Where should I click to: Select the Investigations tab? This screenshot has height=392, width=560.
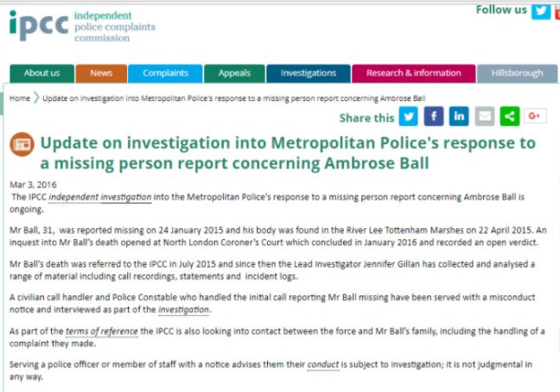[308, 73]
